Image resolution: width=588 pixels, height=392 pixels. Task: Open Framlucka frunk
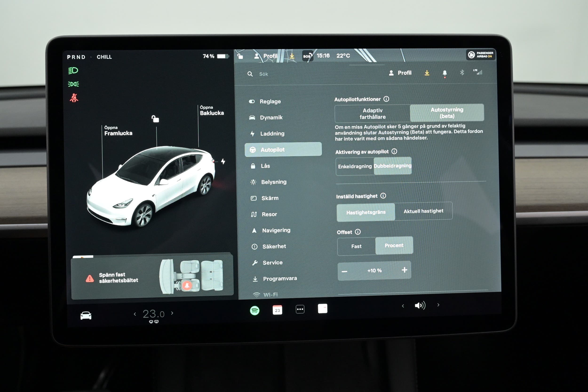(x=118, y=131)
